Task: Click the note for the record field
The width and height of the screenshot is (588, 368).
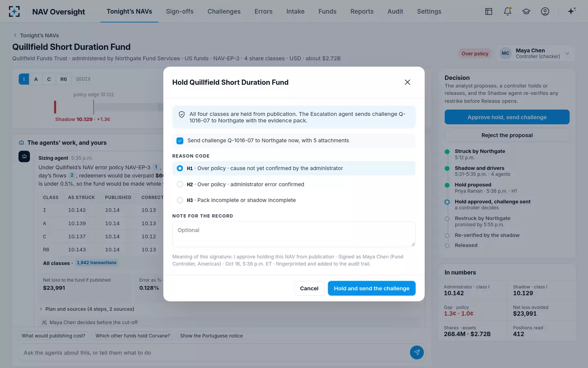Action: coord(294,234)
